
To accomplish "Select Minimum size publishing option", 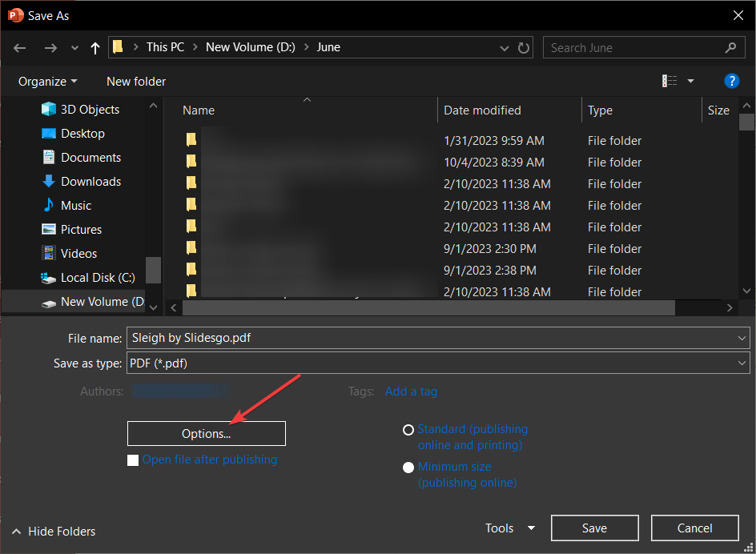I will click(408, 468).
